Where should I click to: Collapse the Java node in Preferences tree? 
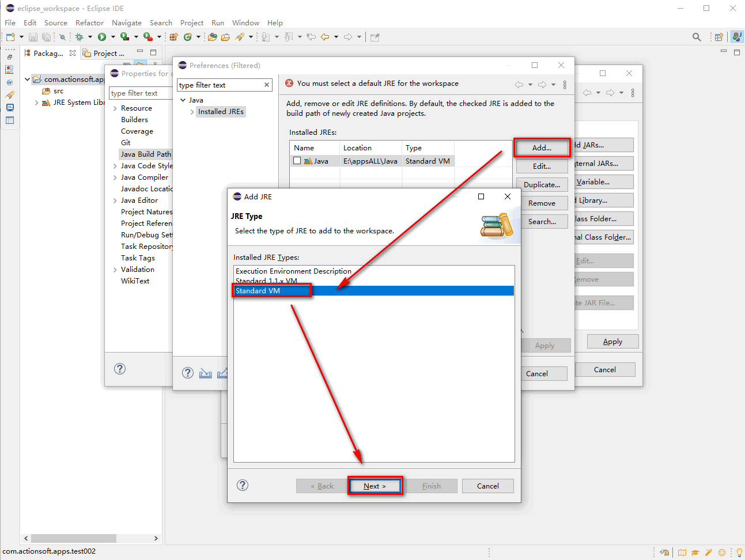point(183,100)
